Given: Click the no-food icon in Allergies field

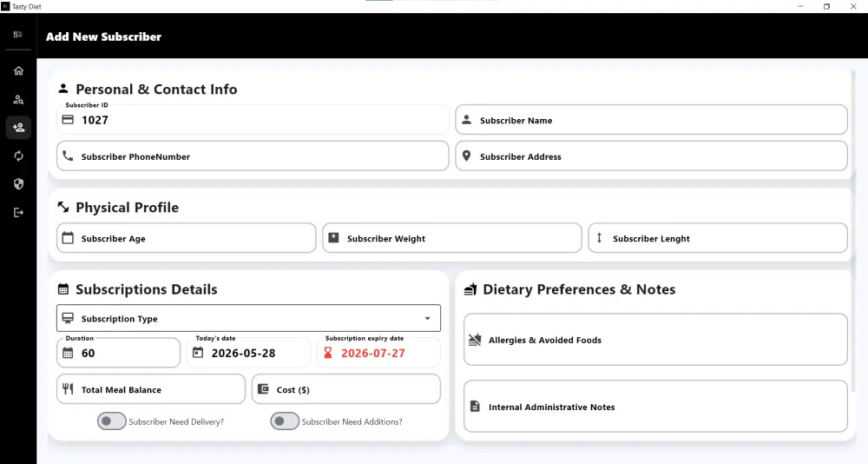Looking at the screenshot, I should coord(475,339).
